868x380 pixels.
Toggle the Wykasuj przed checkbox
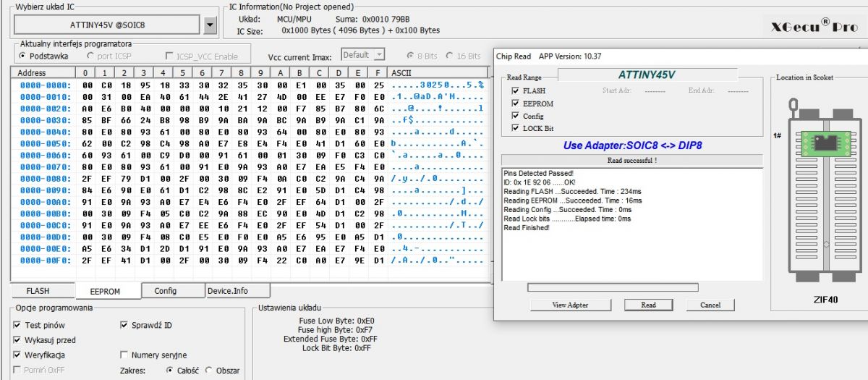[x=17, y=340]
